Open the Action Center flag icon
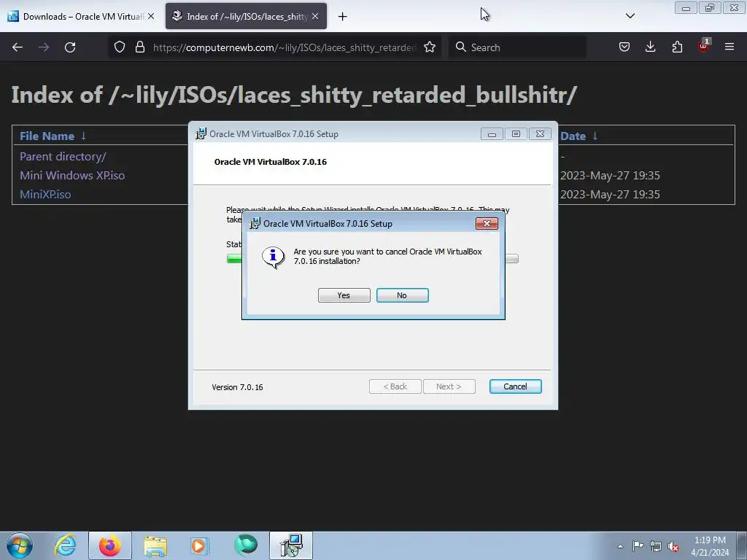 coord(638,545)
